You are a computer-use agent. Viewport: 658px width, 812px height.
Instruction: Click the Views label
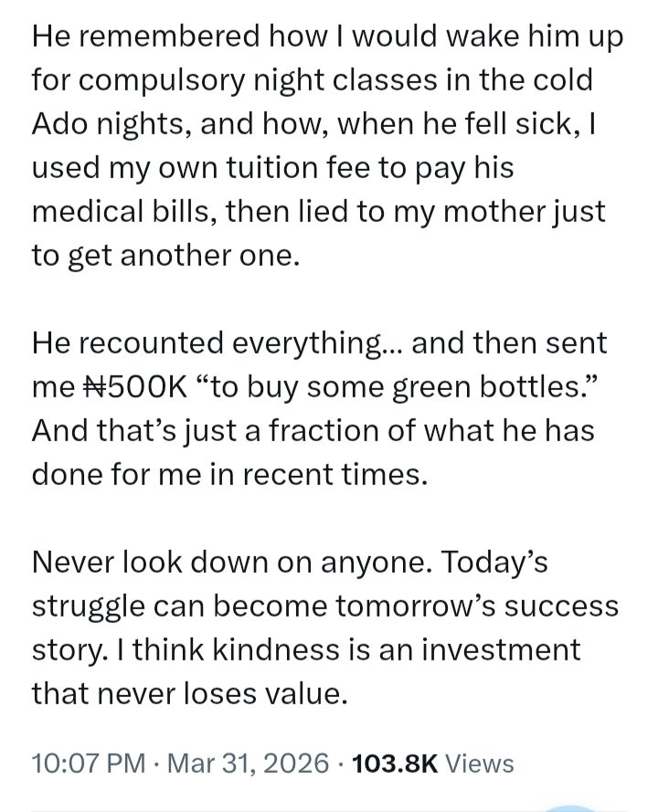click(480, 763)
